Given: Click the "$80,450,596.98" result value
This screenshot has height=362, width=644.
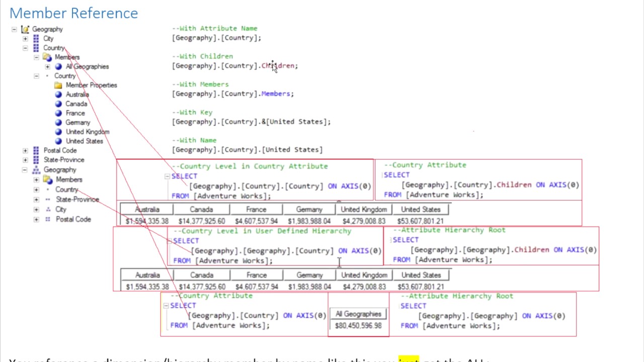Looking at the screenshot, I should pos(358,326).
